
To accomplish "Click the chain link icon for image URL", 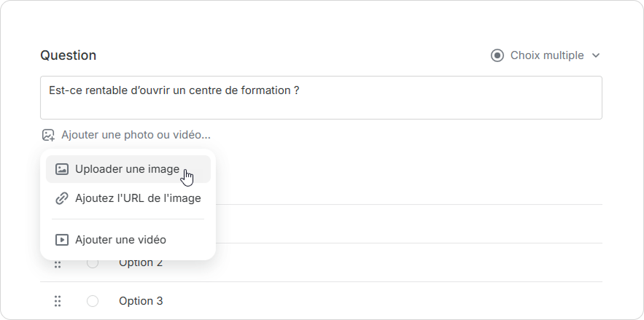I will pyautogui.click(x=62, y=198).
